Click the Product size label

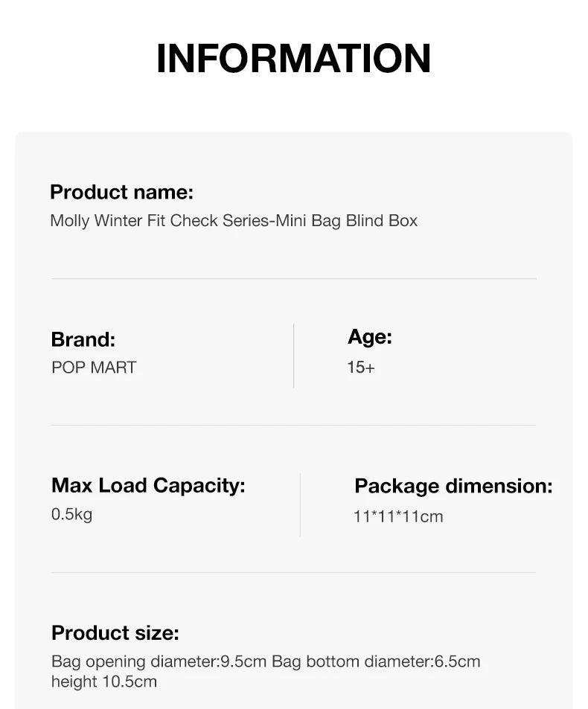[115, 633]
